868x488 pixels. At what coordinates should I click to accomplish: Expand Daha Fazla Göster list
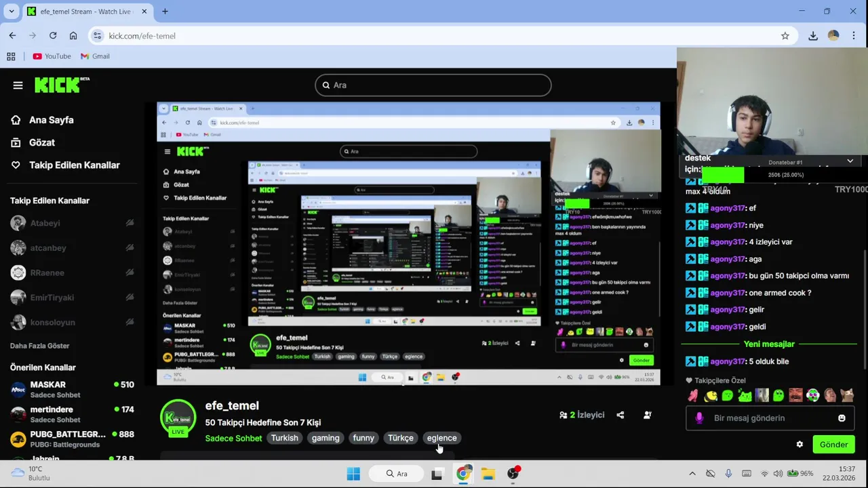(39, 346)
